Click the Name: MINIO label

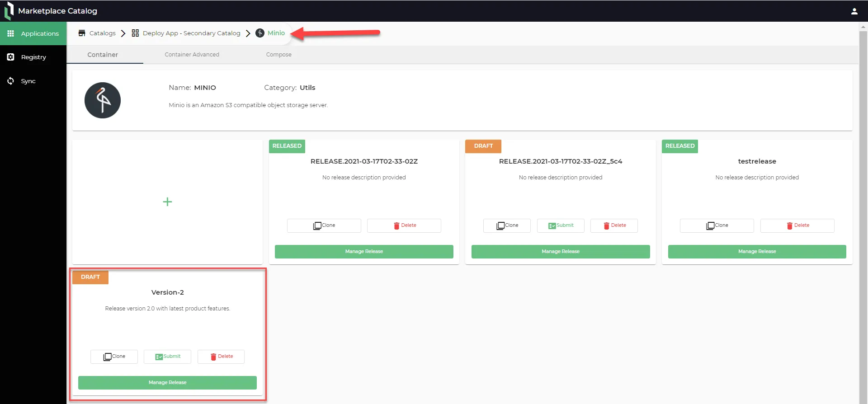(192, 88)
